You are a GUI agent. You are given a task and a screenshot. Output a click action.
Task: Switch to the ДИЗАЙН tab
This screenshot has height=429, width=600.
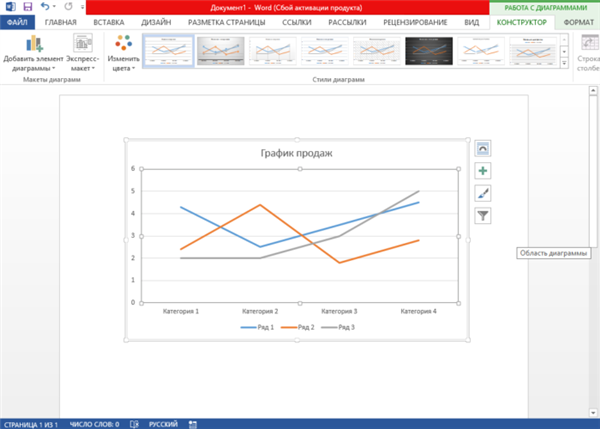(156, 22)
